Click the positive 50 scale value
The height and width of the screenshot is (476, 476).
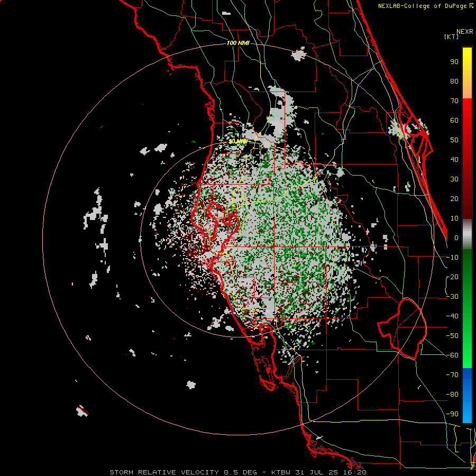pyautogui.click(x=454, y=140)
